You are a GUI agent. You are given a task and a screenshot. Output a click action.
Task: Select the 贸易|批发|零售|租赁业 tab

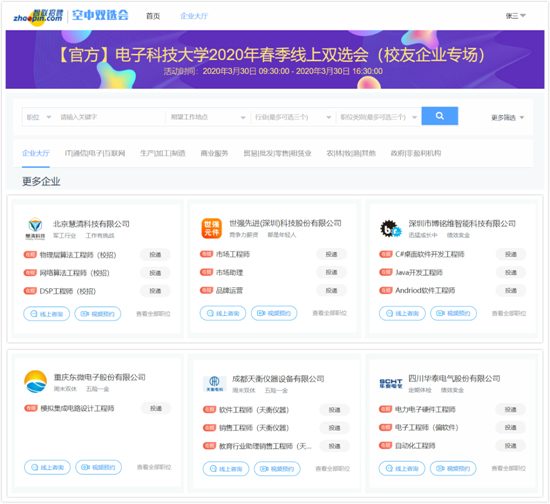pos(277,153)
